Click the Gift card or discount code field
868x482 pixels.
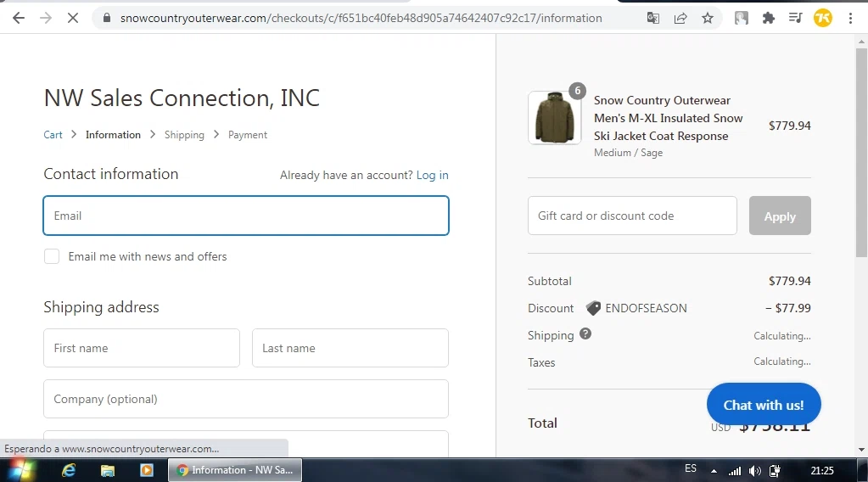(632, 216)
